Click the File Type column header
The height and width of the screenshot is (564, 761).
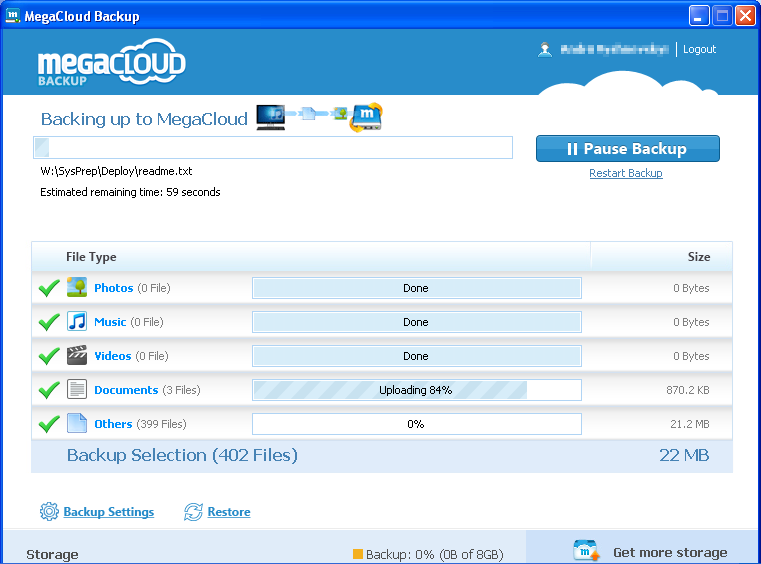click(x=91, y=257)
